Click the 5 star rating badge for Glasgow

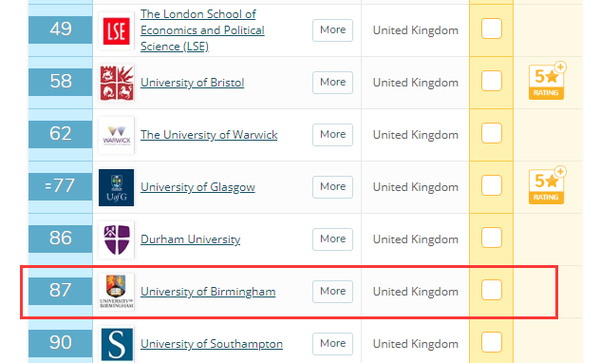tap(547, 186)
